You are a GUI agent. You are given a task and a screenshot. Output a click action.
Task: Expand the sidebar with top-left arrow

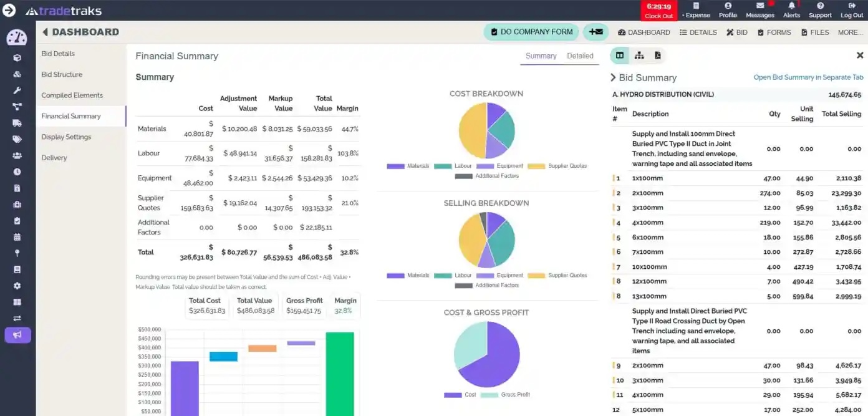9,10
